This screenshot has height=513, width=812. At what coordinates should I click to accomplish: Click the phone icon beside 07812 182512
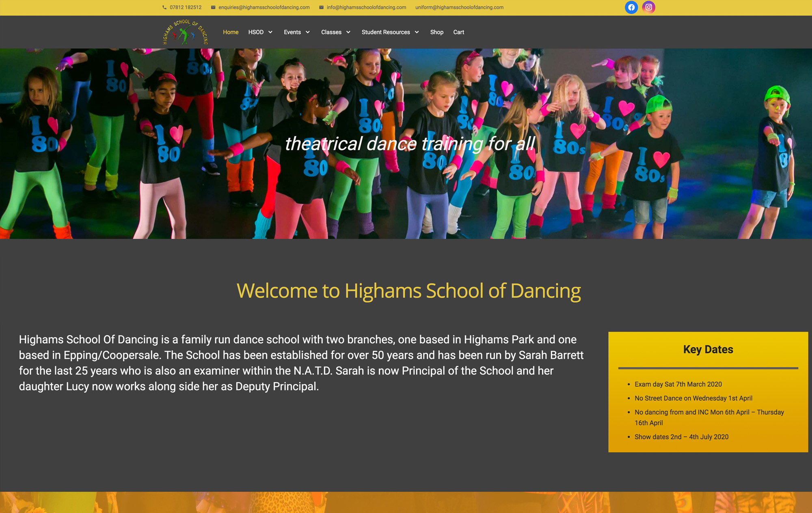pyautogui.click(x=164, y=7)
